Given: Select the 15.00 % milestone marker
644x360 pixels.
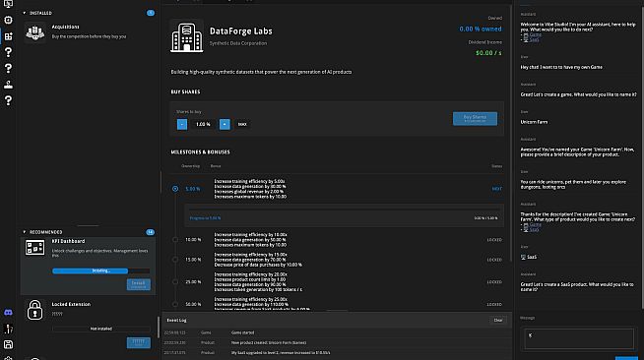Looking at the screenshot, I should click(x=175, y=260).
